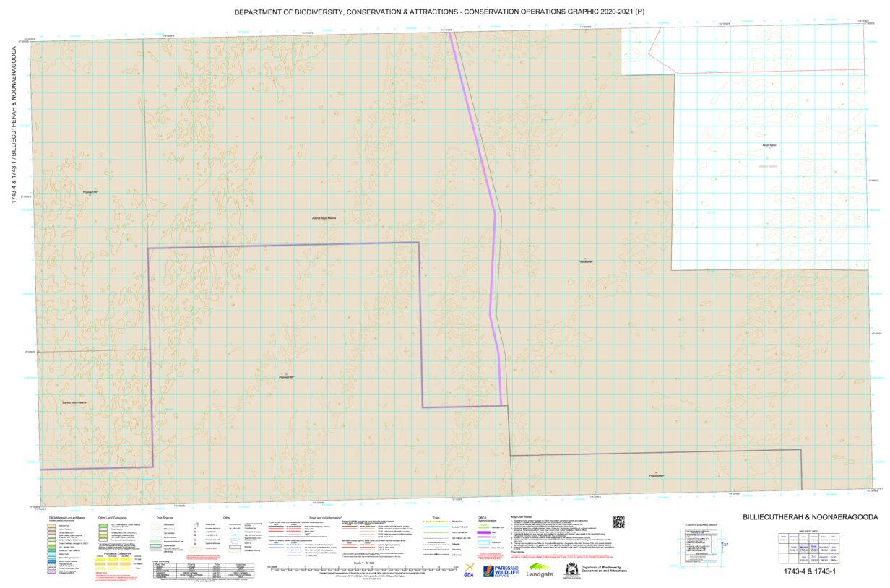
Task: Click the DBCA Managed Land and Waters legend
Action: (x=66, y=518)
